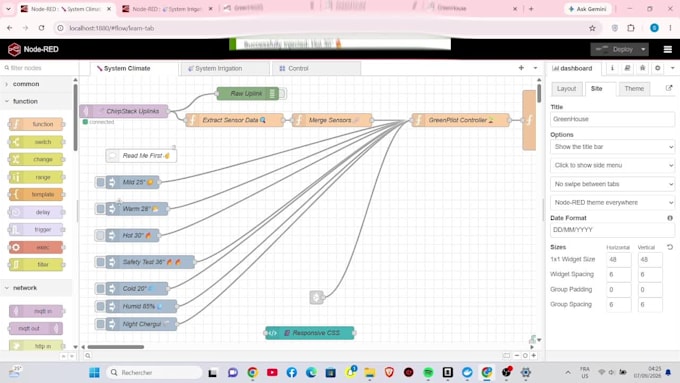Open the flow tabs list dropdown

(x=535, y=68)
